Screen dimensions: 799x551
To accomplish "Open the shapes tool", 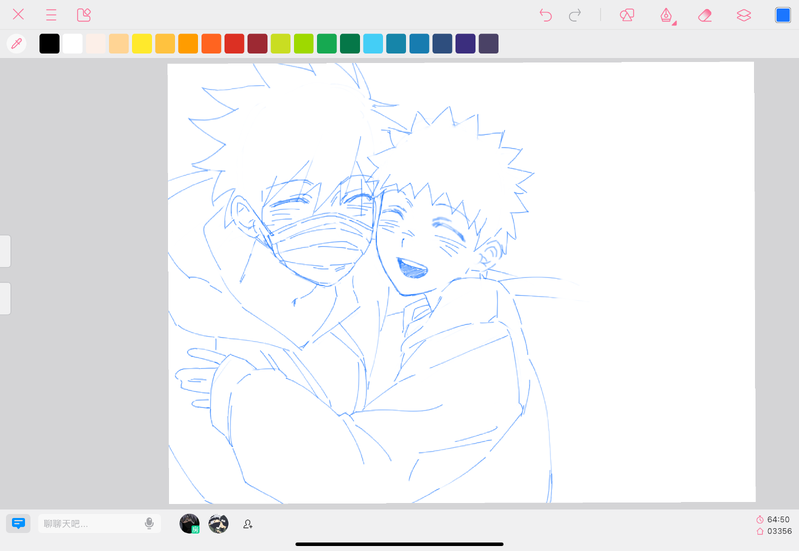I will 627,15.
